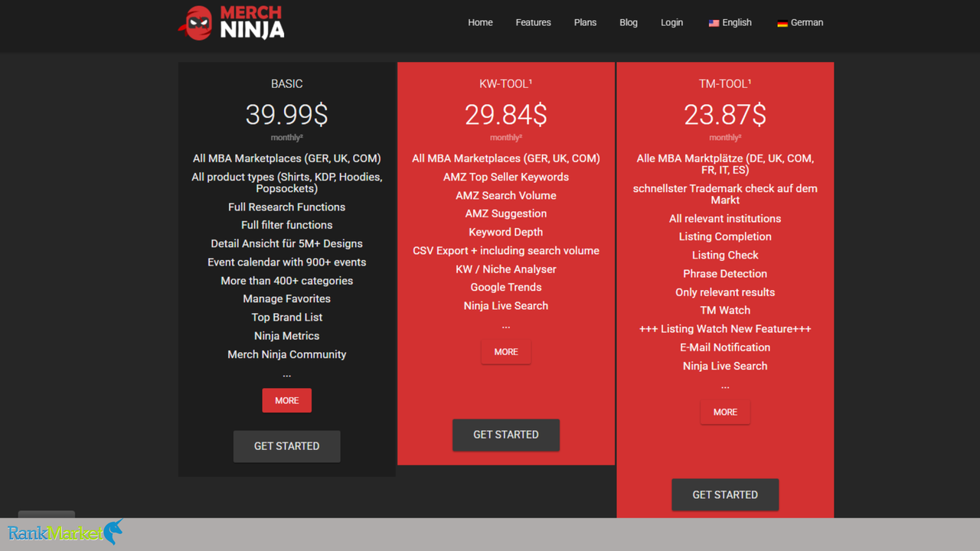
Task: Click 'E-Mail Notification' feature line
Action: click(725, 347)
